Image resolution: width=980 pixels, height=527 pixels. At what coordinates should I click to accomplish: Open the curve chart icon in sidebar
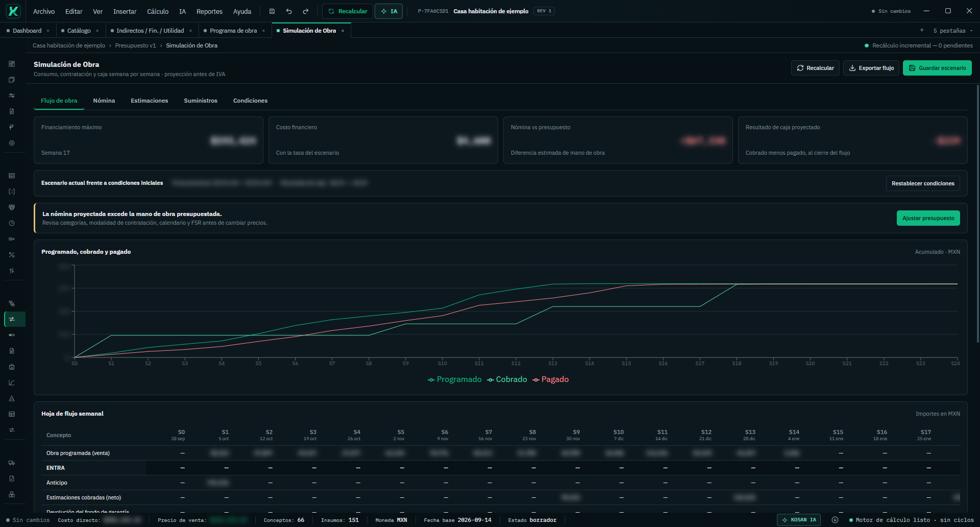click(x=12, y=382)
